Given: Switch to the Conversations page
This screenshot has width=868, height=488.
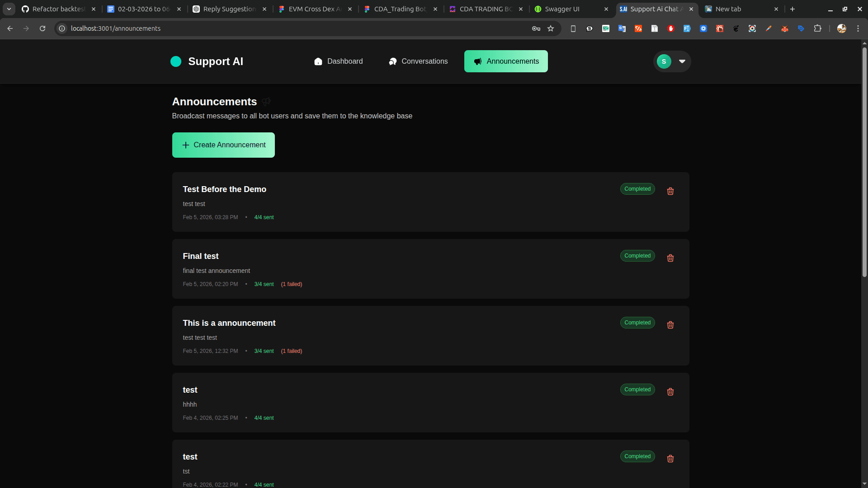Looking at the screenshot, I should click(x=424, y=61).
